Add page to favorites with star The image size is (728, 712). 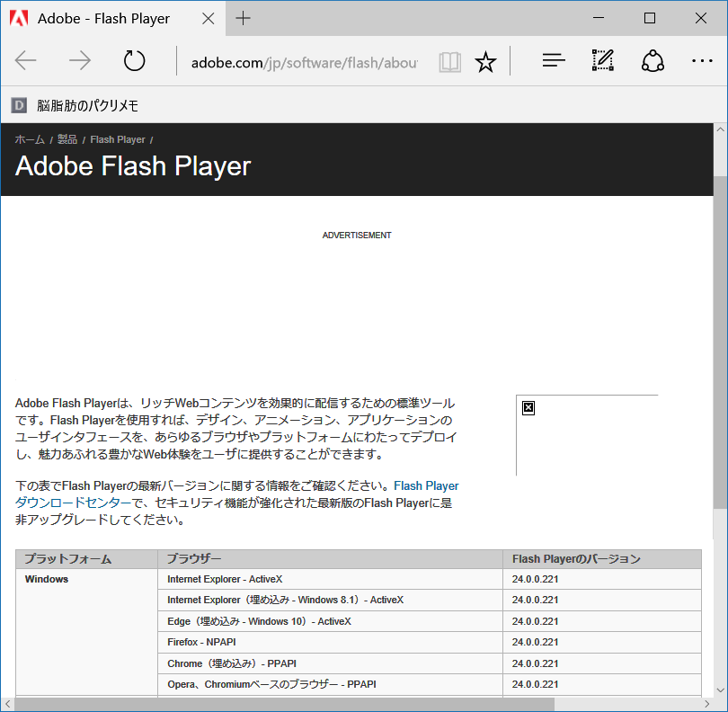tap(485, 62)
